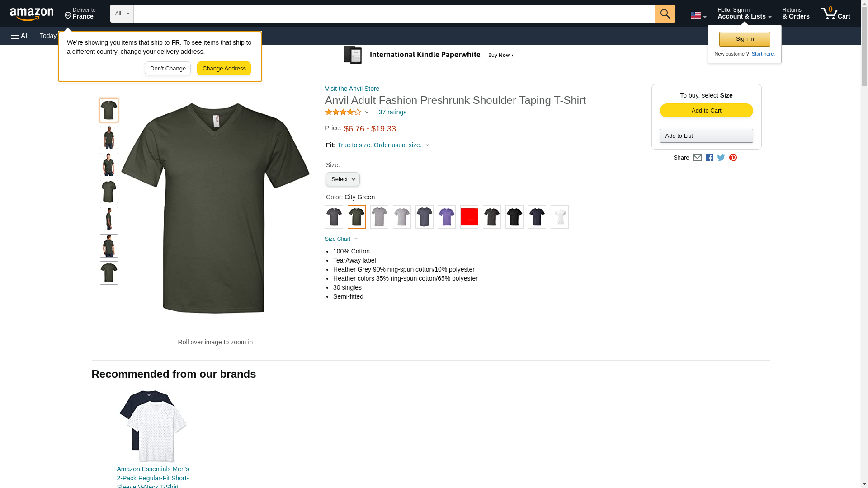Share on Twitter icon
Viewport: 868px width, 488px height.
(721, 158)
